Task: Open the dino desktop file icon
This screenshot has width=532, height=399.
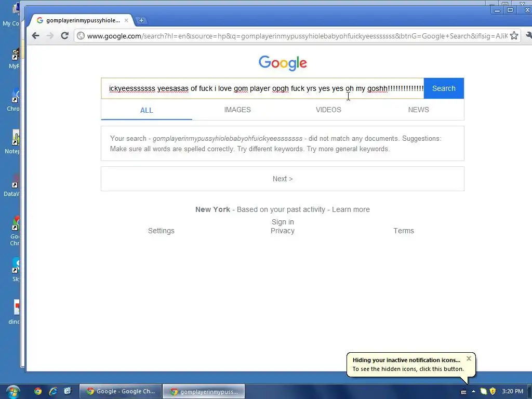Action: 14,312
